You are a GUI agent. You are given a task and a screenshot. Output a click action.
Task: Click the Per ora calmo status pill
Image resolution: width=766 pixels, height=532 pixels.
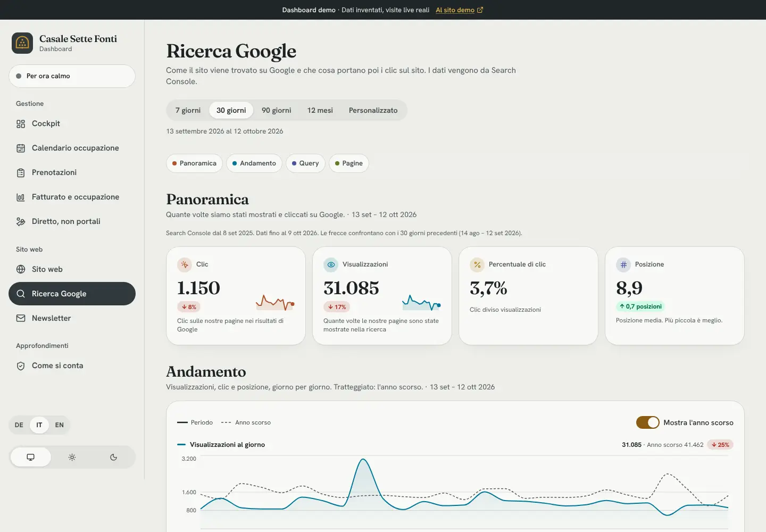(x=72, y=76)
